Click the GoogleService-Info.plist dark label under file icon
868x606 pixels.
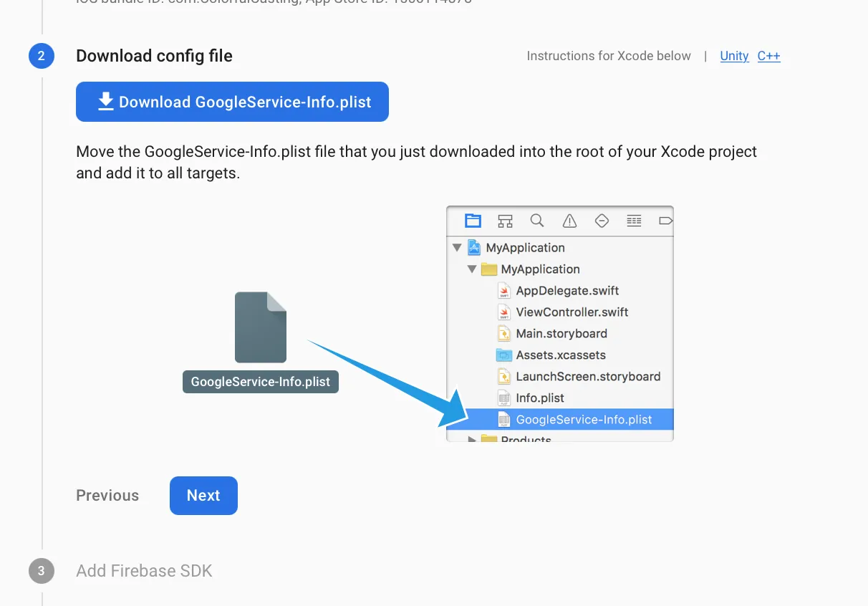pyautogui.click(x=261, y=382)
